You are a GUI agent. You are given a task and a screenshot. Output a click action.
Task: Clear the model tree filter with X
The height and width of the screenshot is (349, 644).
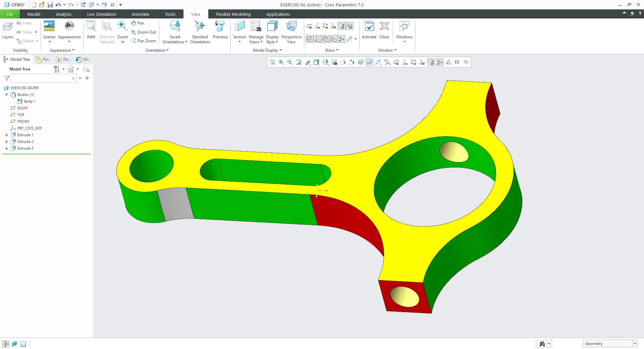pos(73,78)
